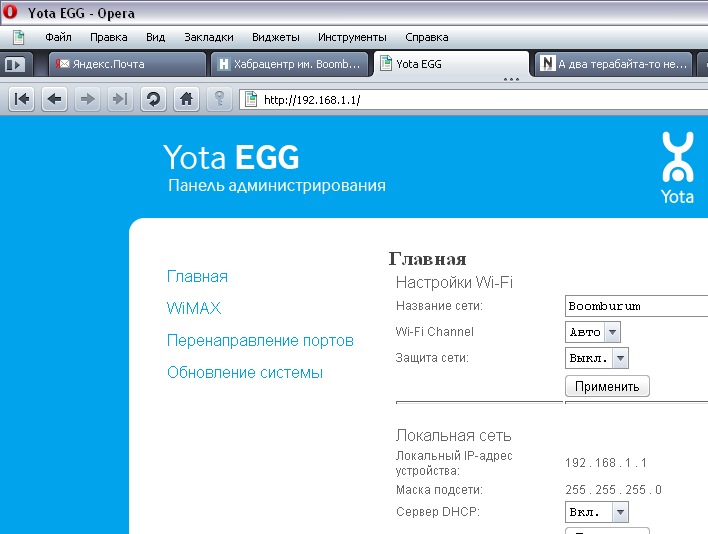The height and width of the screenshot is (534, 708).
Task: Expand the Защита сети Выкл. dropdown
Action: point(596,358)
